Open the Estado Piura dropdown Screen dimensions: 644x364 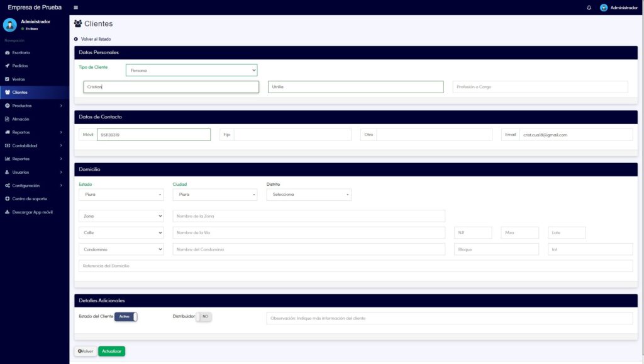click(x=121, y=195)
